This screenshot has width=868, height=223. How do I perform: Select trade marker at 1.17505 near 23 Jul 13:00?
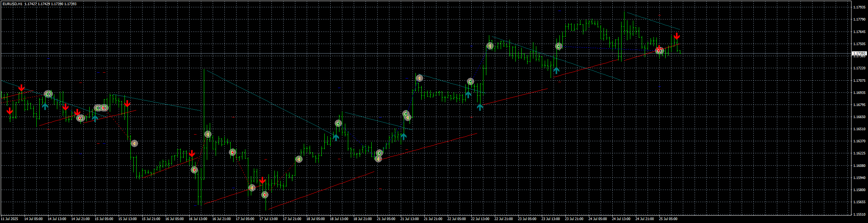(559, 46)
